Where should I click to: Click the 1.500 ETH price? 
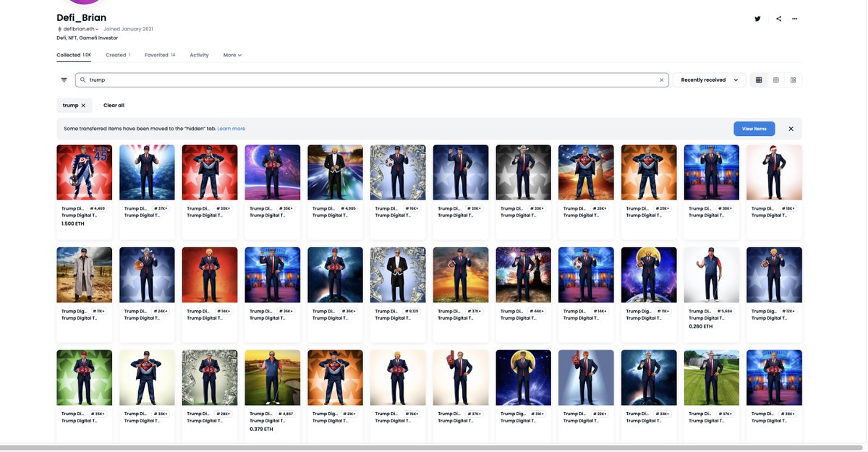[73, 223]
